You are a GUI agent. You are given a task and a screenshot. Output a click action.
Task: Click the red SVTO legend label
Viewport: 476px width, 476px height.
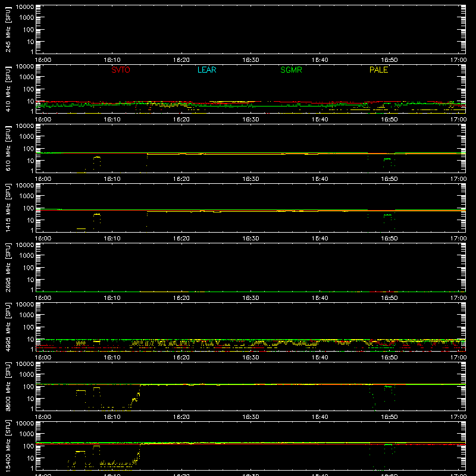coord(121,70)
